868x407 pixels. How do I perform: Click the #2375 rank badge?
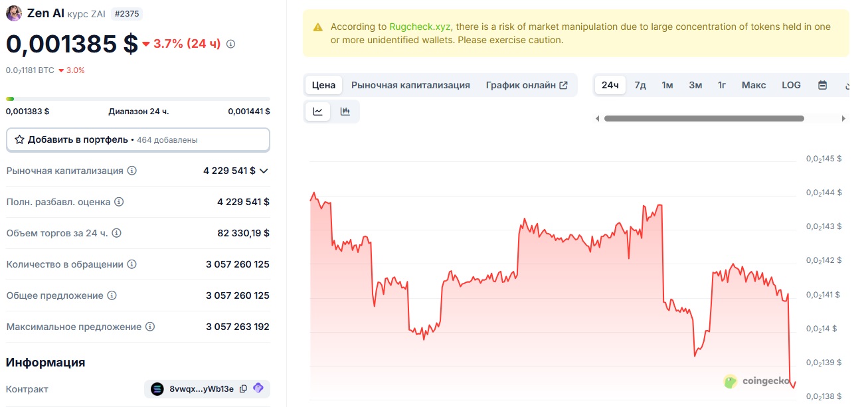click(126, 13)
